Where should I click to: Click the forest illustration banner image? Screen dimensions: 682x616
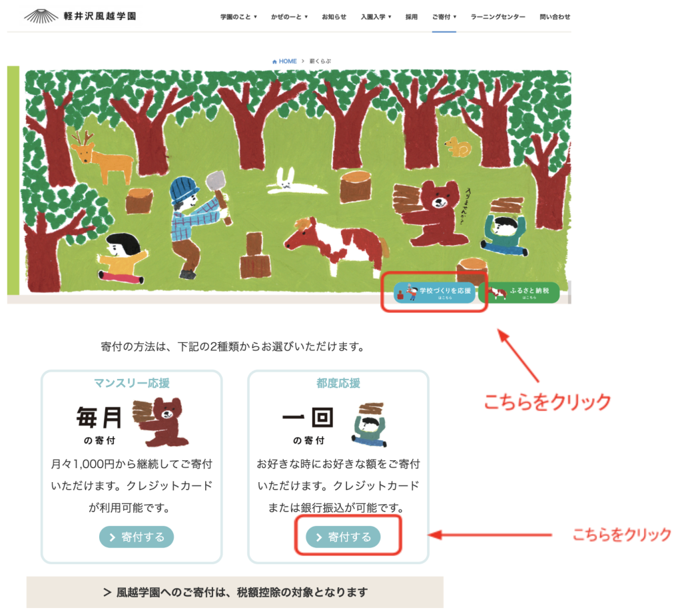pyautogui.click(x=298, y=180)
